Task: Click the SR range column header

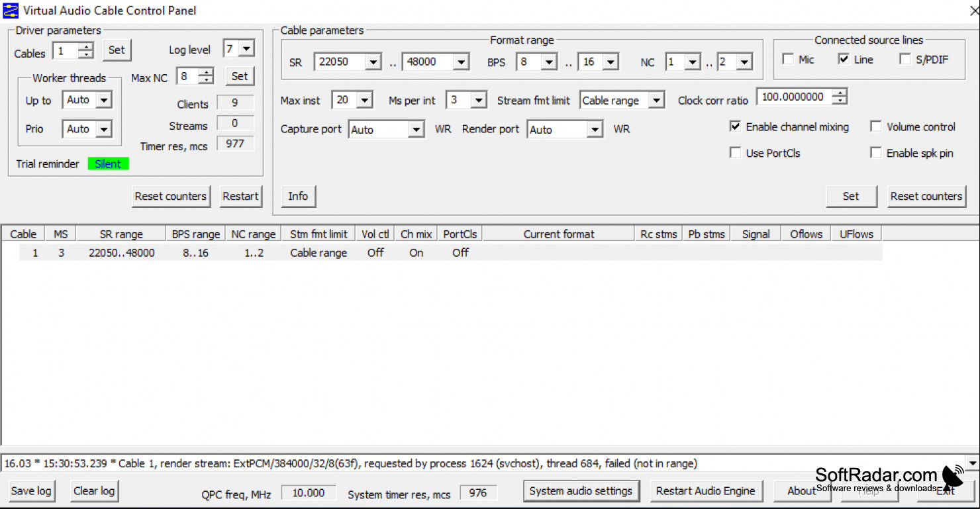Action: click(121, 234)
